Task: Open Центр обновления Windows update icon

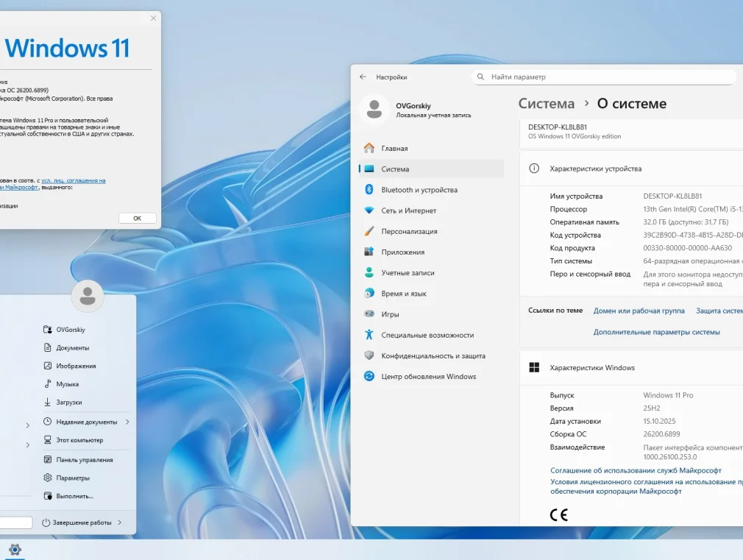Action: click(369, 376)
